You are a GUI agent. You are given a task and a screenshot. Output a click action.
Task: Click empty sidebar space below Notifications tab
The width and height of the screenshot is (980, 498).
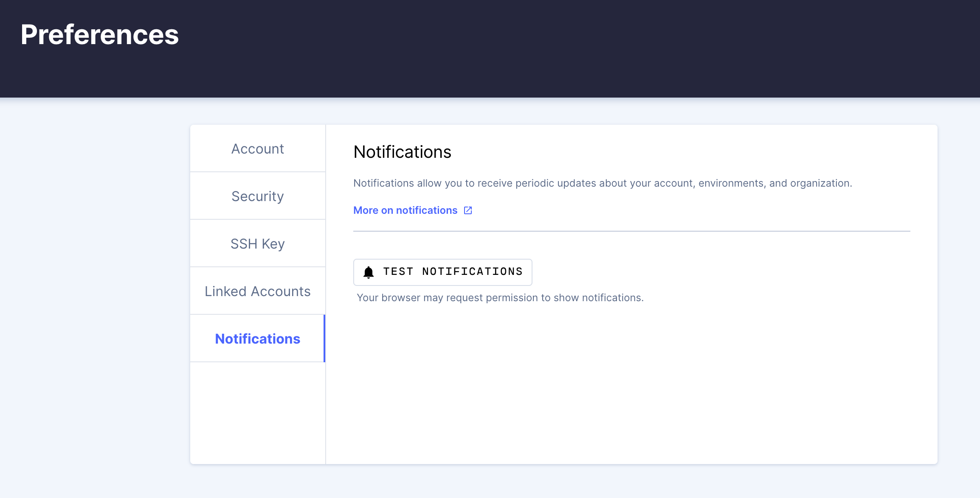(x=257, y=411)
